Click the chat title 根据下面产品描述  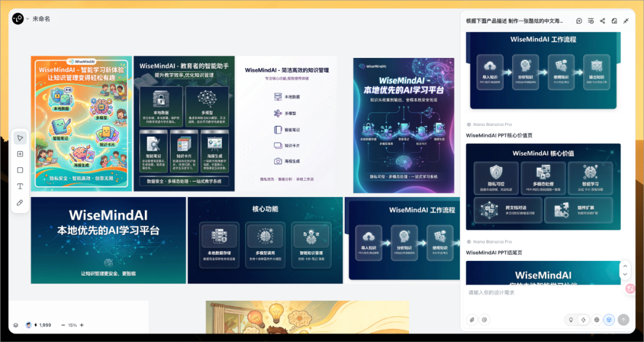tap(514, 21)
